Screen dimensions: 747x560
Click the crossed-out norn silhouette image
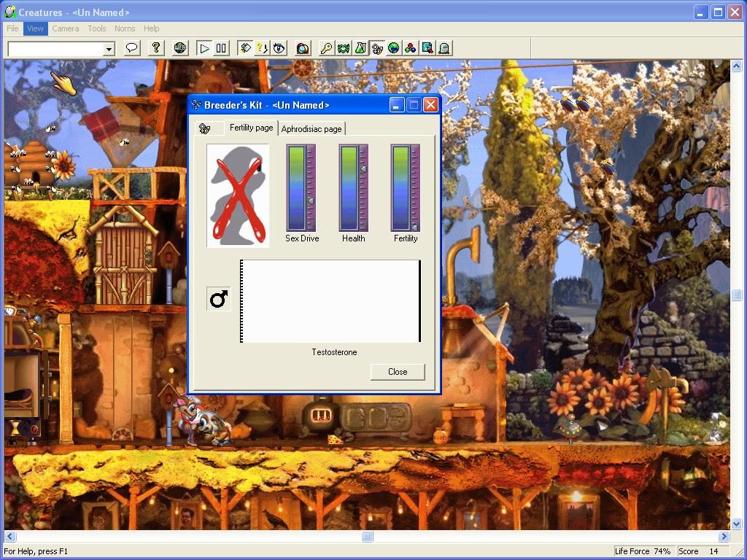[x=238, y=195]
